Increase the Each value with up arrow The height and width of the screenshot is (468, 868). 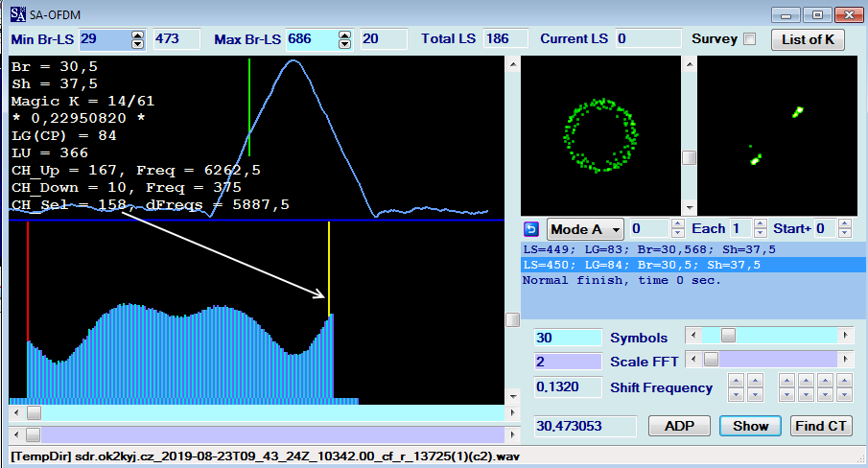coord(760,224)
